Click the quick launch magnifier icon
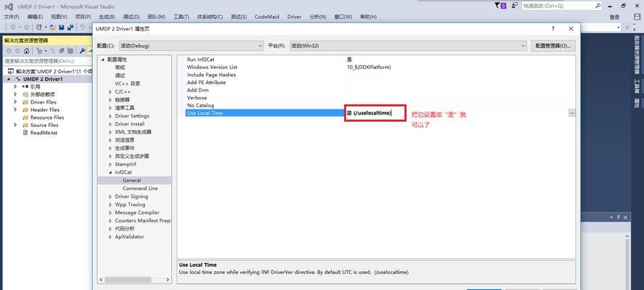The height and width of the screenshot is (290, 644). click(x=598, y=6)
